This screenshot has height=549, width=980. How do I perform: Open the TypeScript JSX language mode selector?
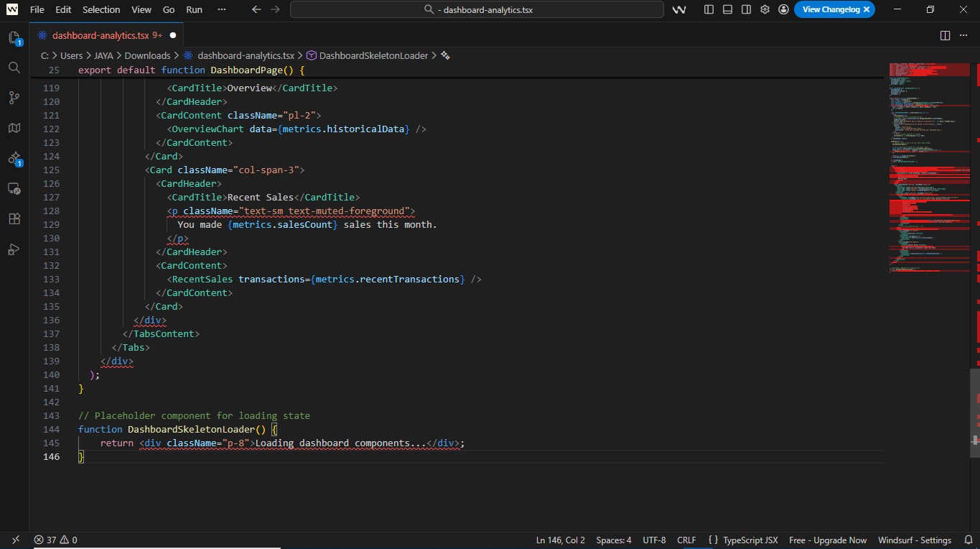[750, 540]
